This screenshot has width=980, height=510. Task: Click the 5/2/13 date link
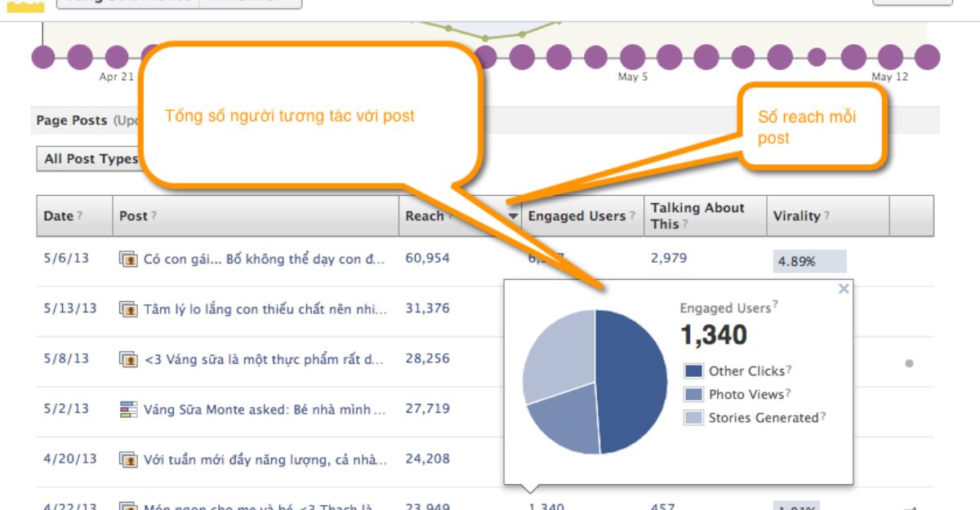[x=66, y=410]
